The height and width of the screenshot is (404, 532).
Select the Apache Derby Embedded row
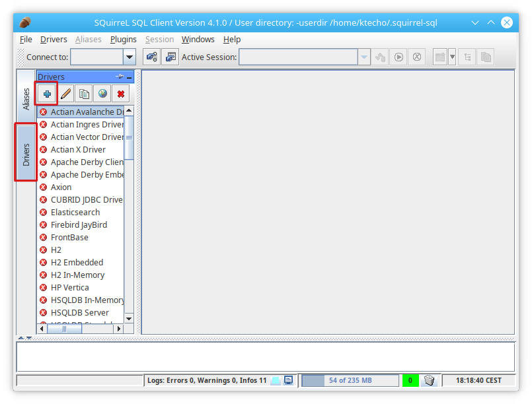81,174
